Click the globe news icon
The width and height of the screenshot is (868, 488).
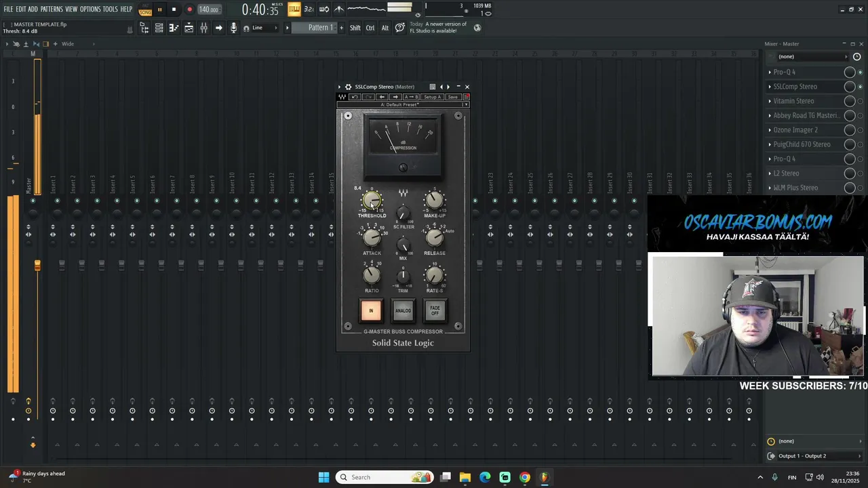point(477,28)
